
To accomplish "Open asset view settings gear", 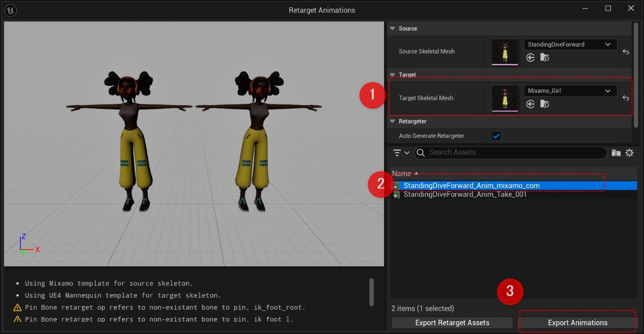I will [630, 153].
